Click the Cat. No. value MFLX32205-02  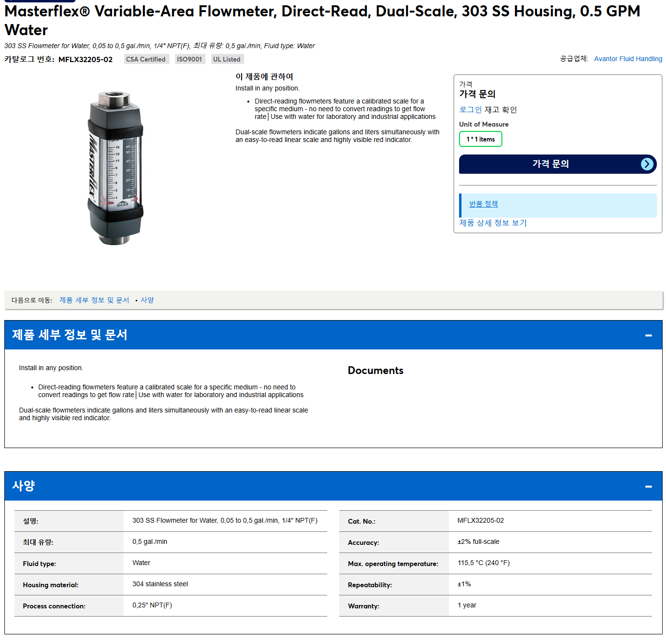480,521
